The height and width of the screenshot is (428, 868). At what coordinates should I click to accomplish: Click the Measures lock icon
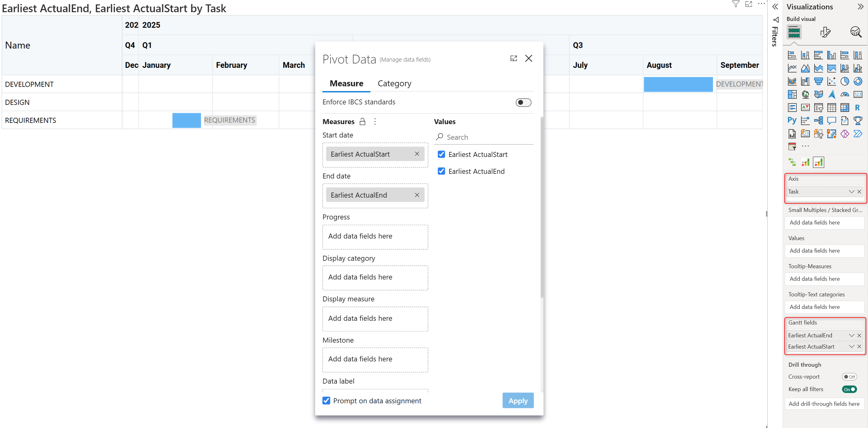362,122
